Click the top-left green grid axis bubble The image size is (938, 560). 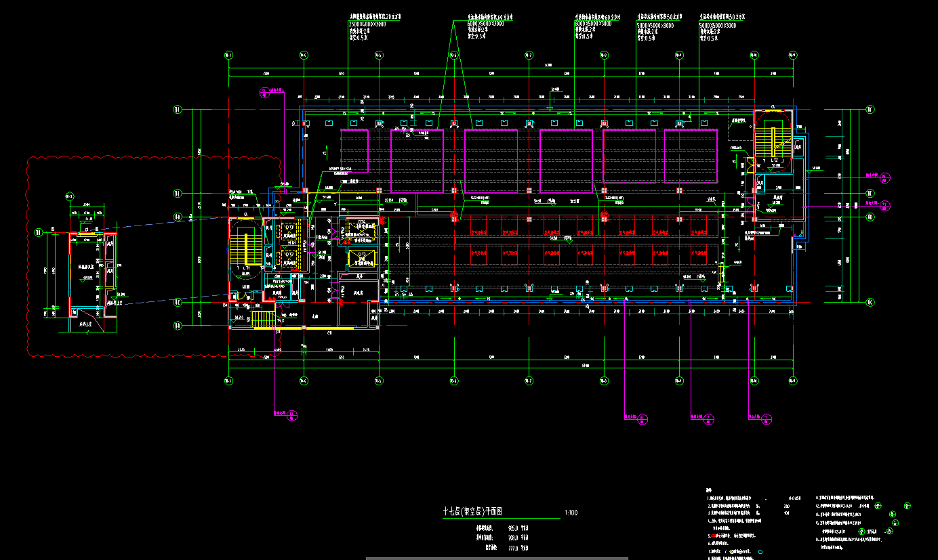click(228, 55)
